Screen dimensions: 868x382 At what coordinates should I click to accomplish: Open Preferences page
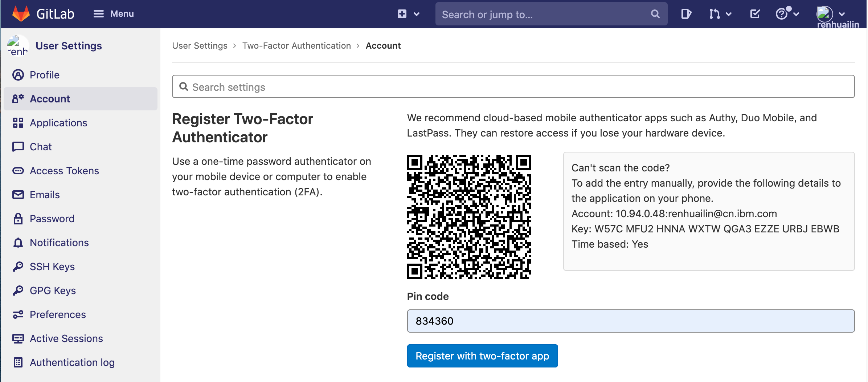click(x=58, y=314)
